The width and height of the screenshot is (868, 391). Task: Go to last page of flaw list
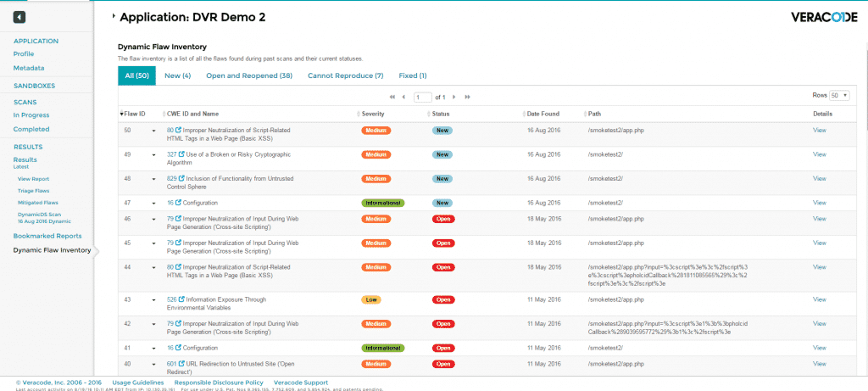pos(468,97)
